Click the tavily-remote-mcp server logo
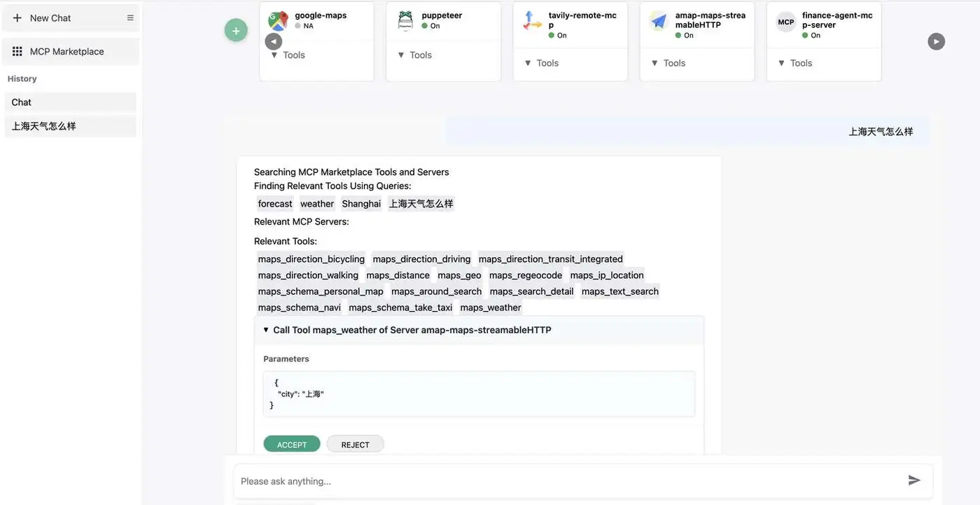 pos(532,20)
